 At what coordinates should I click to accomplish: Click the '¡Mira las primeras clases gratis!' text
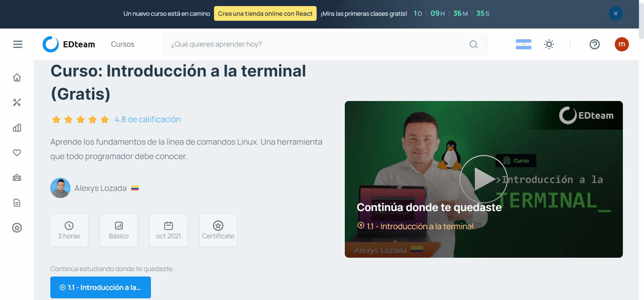click(364, 14)
